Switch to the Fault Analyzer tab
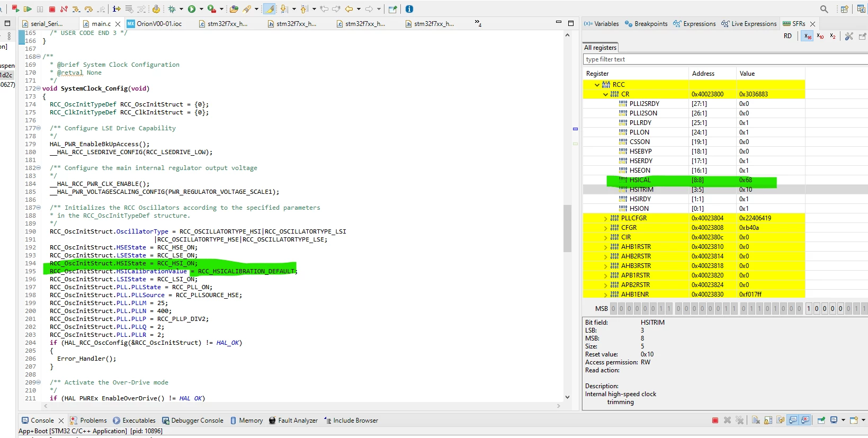868x438 pixels. coord(293,421)
